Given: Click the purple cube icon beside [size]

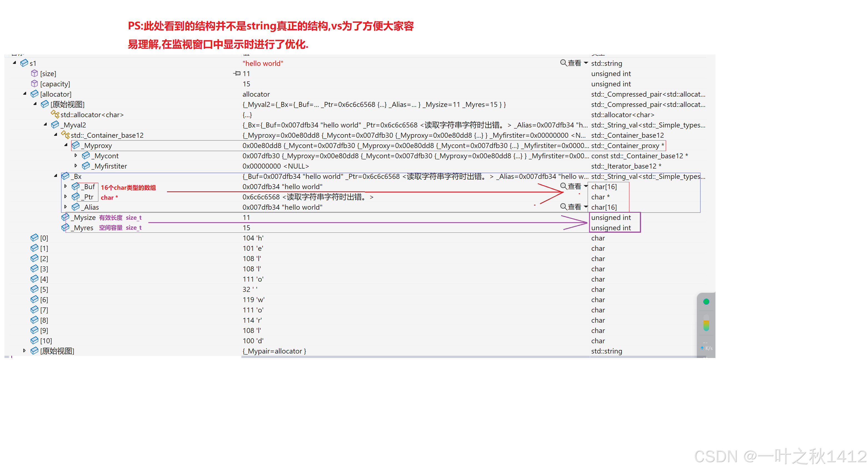Looking at the screenshot, I should (x=34, y=73).
